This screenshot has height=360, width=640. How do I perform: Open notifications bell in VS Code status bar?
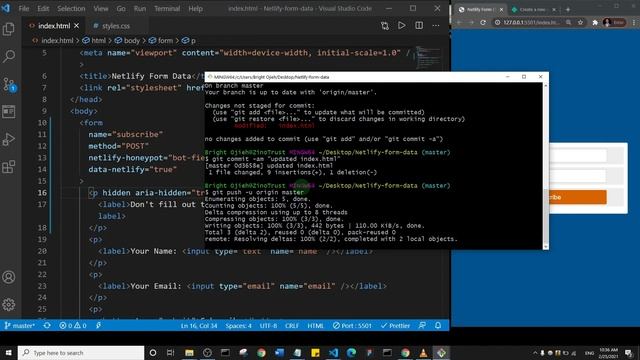pos(438,325)
